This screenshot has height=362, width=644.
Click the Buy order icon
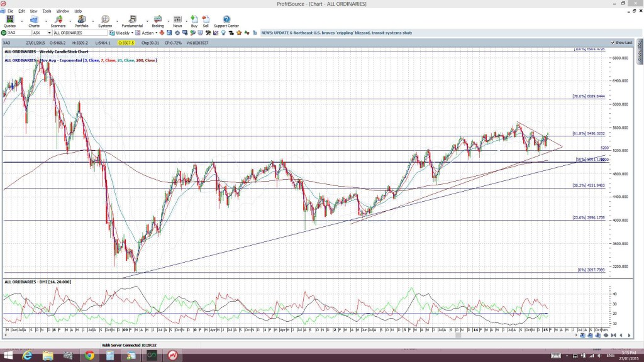pos(194,21)
